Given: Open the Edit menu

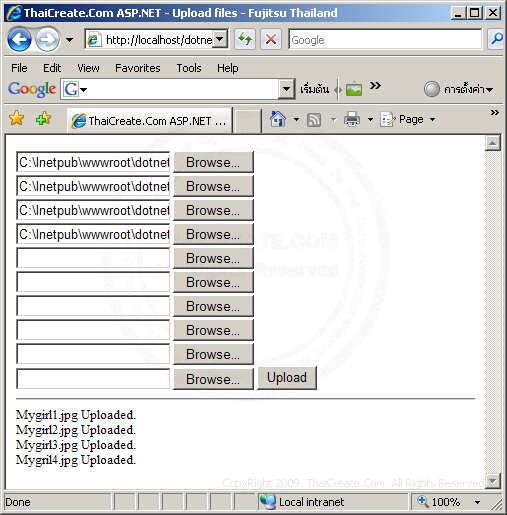Looking at the screenshot, I should 52,68.
